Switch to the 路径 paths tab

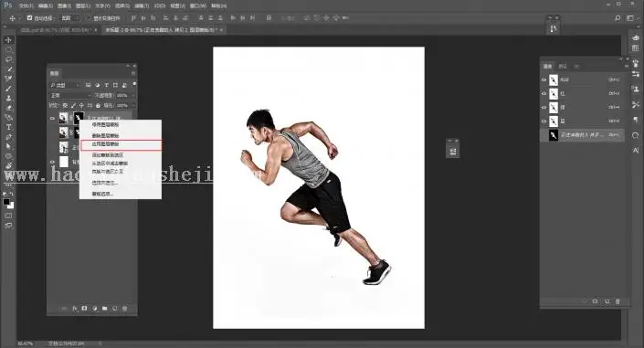(563, 66)
